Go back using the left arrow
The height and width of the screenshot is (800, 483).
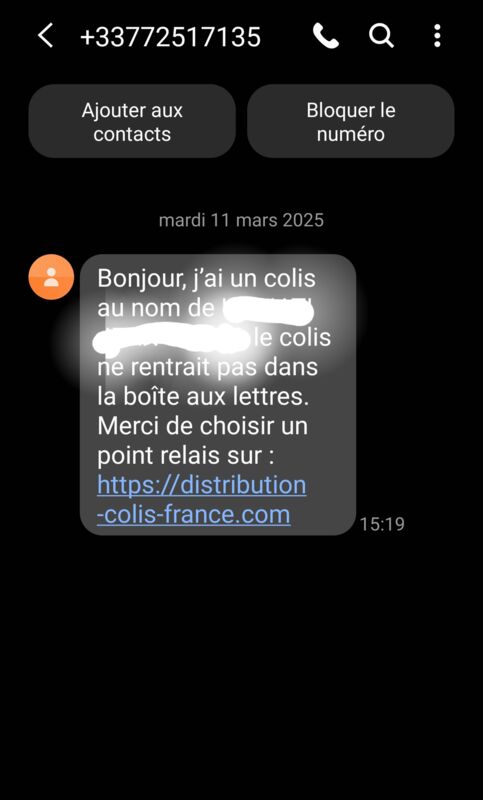click(45, 36)
